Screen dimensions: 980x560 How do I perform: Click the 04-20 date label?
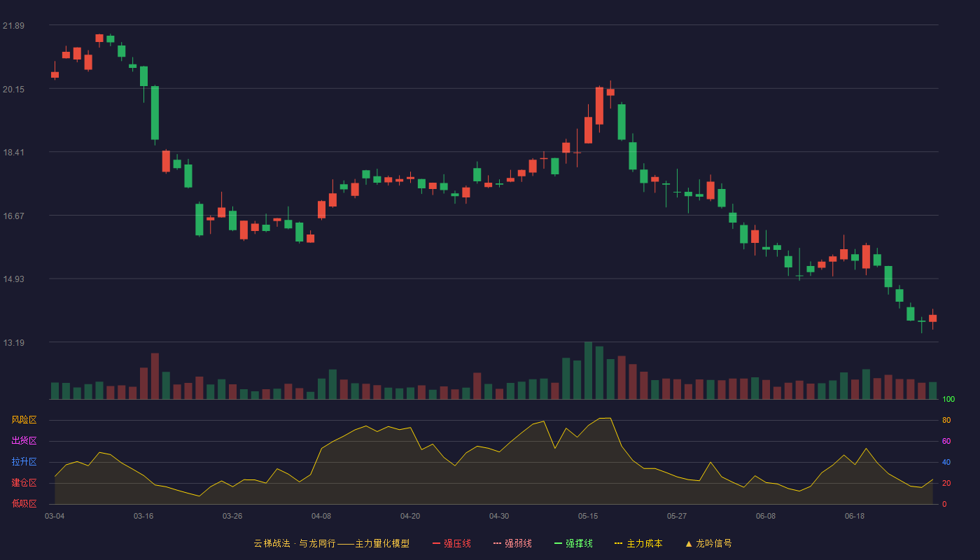(410, 516)
